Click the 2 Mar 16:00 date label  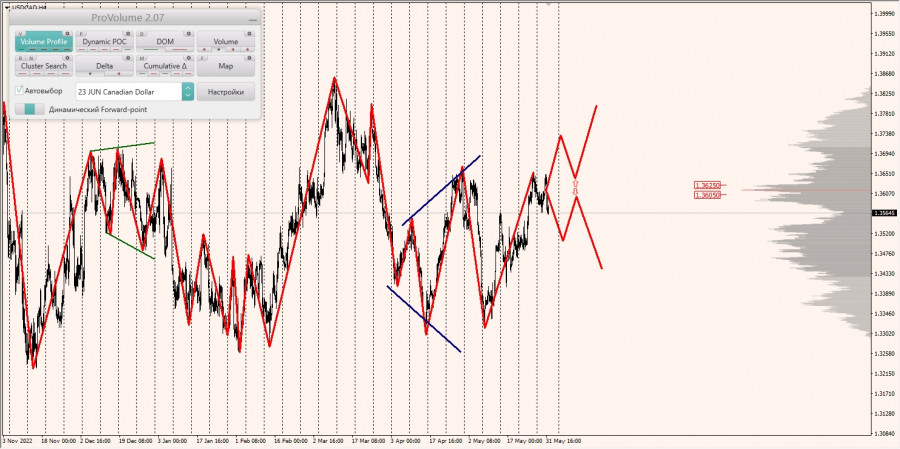tap(328, 441)
